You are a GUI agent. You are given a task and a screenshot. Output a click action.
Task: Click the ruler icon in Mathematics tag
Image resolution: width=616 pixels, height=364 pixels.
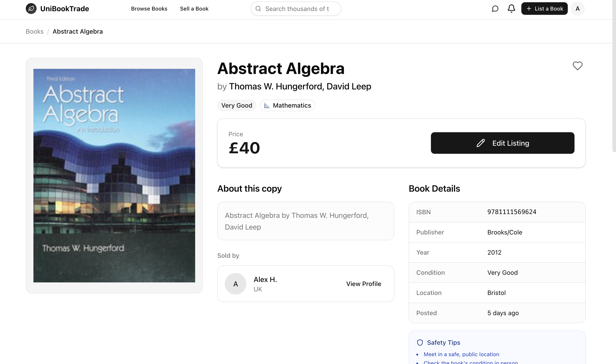[267, 105]
